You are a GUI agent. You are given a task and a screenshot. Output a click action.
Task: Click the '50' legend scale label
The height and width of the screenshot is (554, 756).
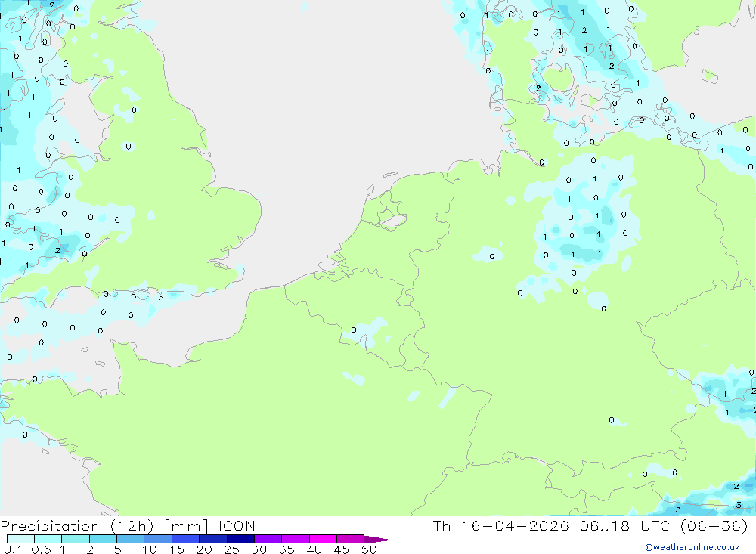click(x=369, y=549)
